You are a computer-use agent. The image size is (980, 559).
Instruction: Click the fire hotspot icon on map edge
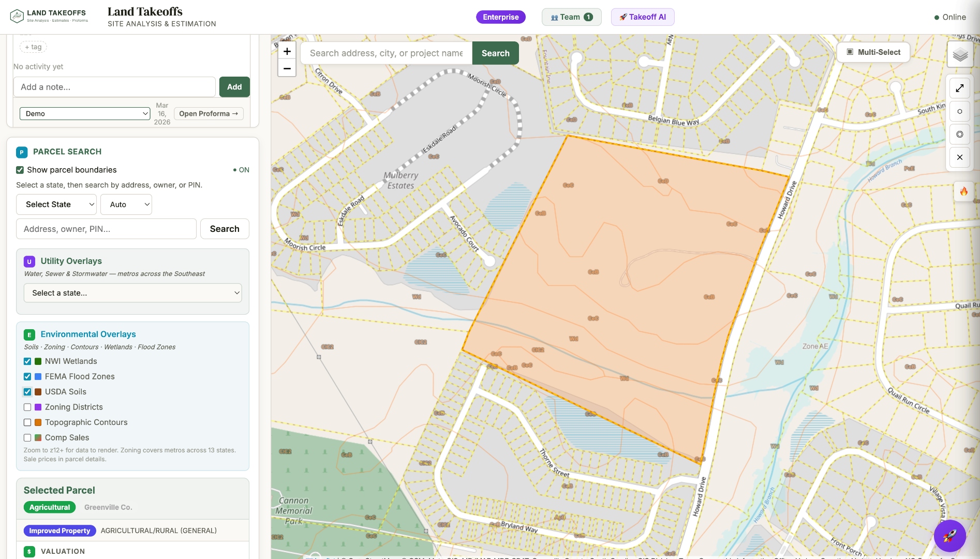pyautogui.click(x=964, y=192)
